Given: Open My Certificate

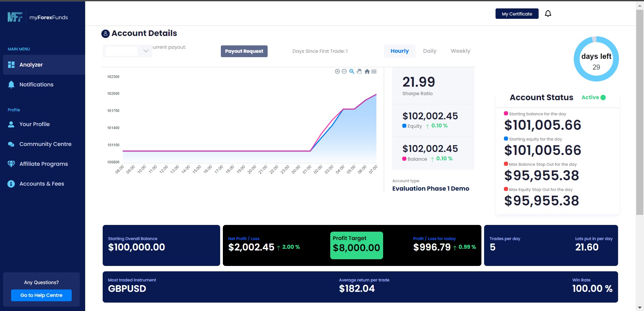Looking at the screenshot, I should tap(517, 14).
